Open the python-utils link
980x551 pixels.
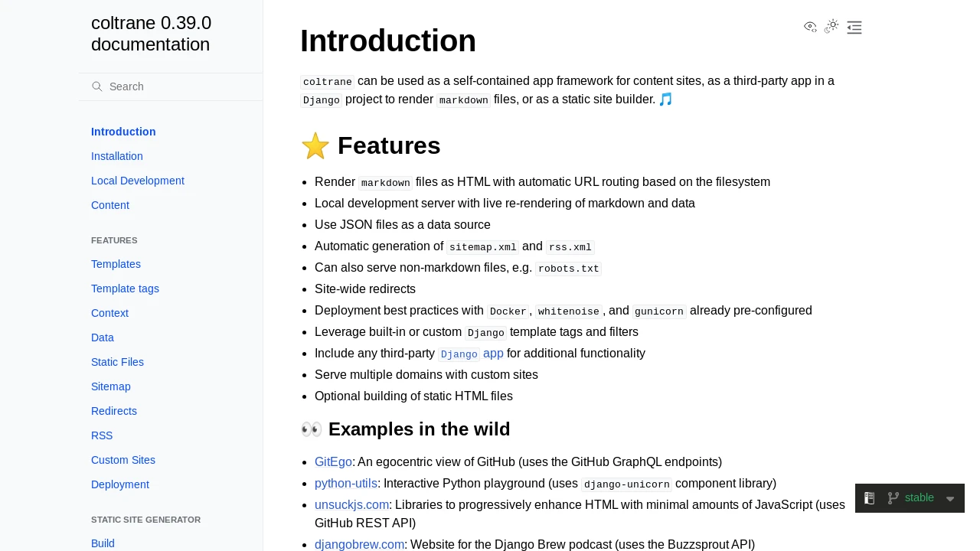pos(346,484)
